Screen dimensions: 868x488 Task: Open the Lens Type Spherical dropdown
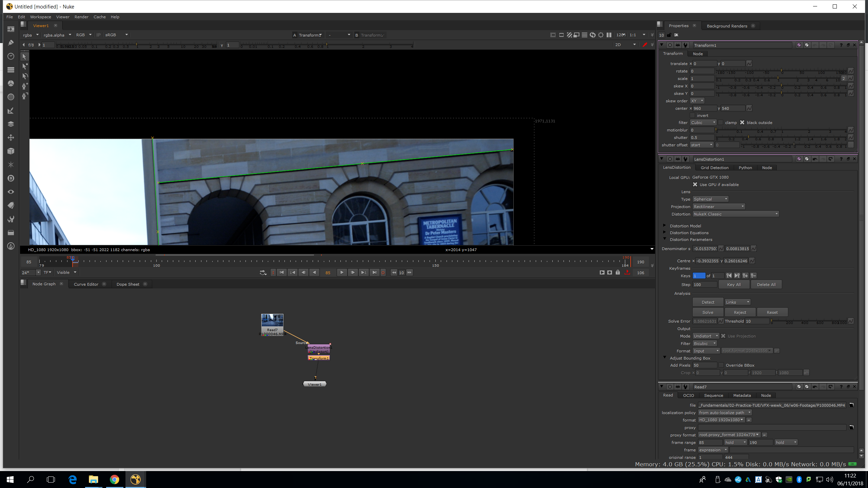(x=710, y=199)
